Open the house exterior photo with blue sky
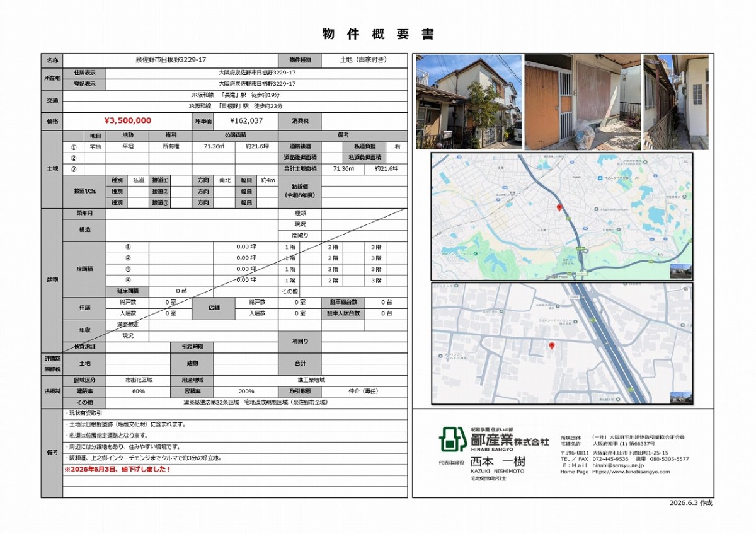 pyautogui.click(x=469, y=102)
